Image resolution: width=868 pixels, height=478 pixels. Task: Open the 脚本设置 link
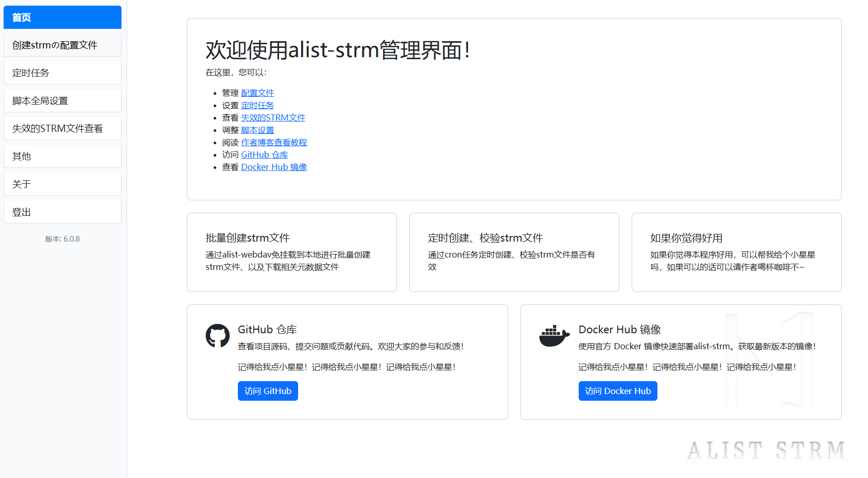tap(257, 130)
